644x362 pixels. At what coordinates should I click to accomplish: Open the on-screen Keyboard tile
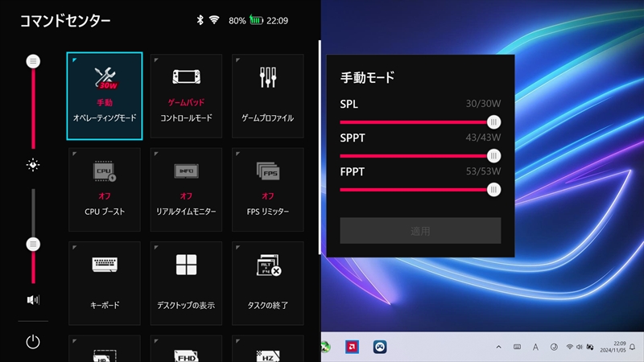(x=105, y=283)
